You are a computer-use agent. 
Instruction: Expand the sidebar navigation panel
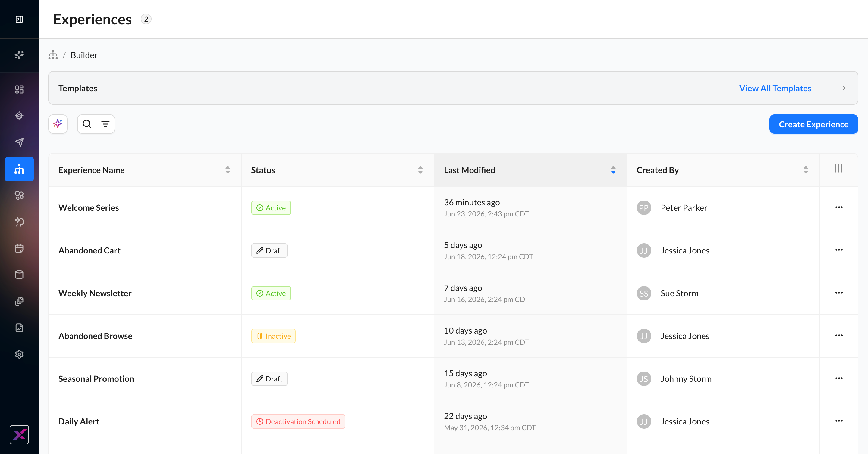pyautogui.click(x=19, y=19)
